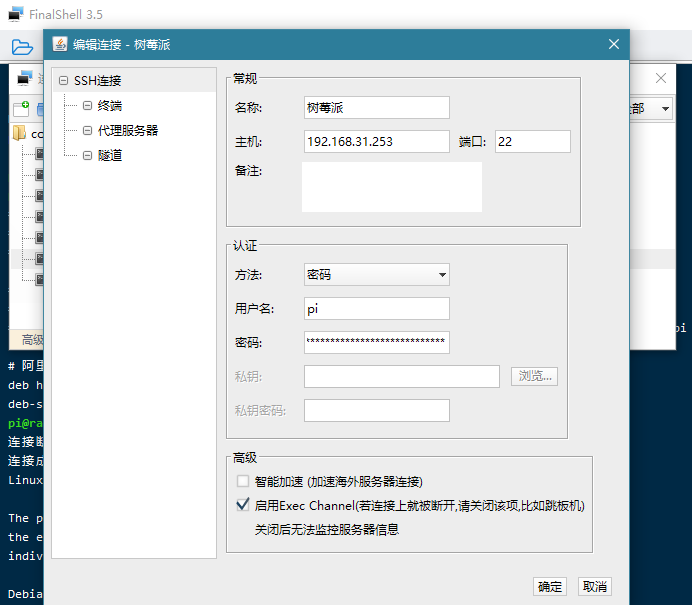The width and height of the screenshot is (692, 605).
Task: Click new connection icon in connection manager
Action: pyautogui.click(x=21, y=109)
